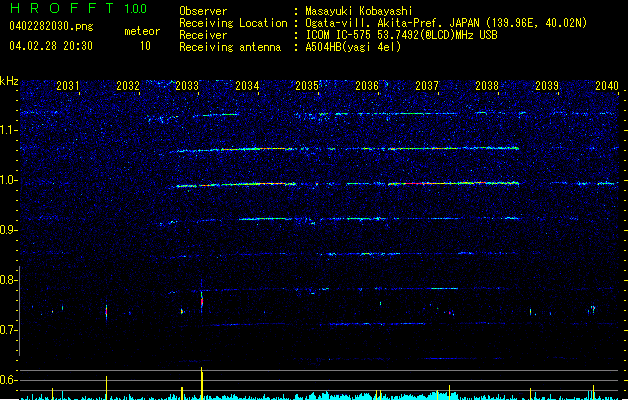This screenshot has width=629, height=400.
Task: Click the Receiving Location label
Action: pyautogui.click(x=233, y=23)
